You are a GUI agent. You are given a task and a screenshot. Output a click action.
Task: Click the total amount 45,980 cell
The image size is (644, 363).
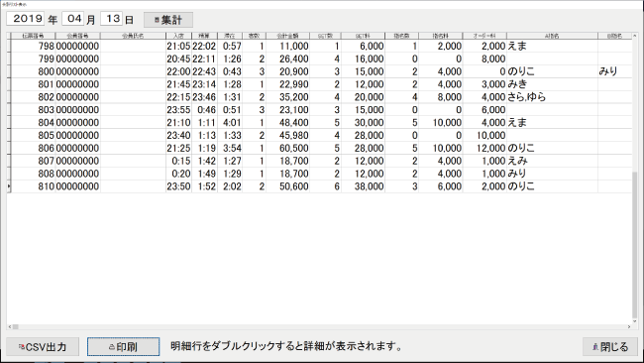coord(288,135)
